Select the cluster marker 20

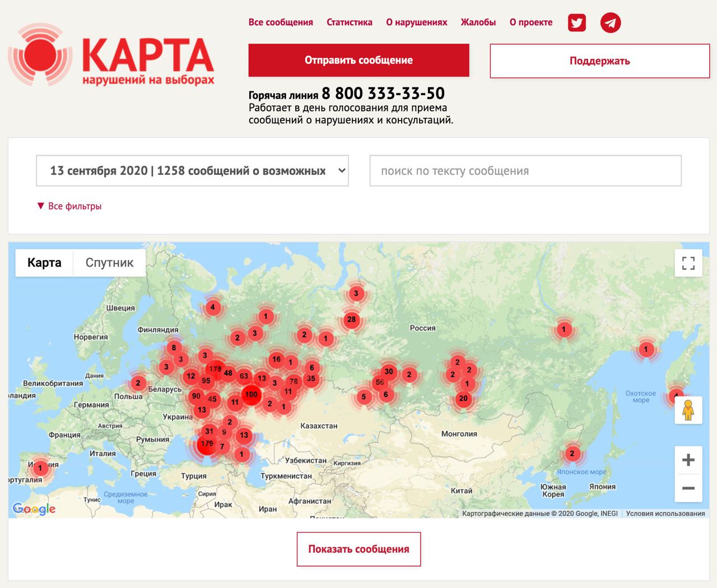coord(463,399)
